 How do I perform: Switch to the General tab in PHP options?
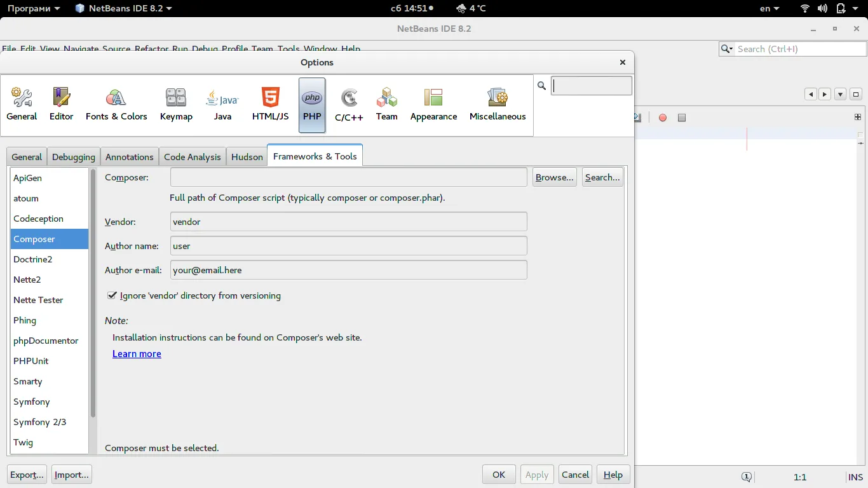(27, 157)
